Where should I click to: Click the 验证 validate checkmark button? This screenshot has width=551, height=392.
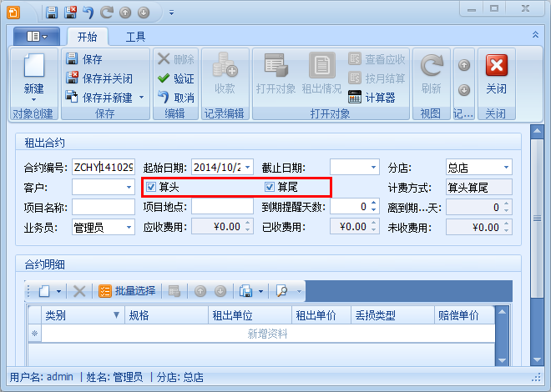click(x=176, y=78)
